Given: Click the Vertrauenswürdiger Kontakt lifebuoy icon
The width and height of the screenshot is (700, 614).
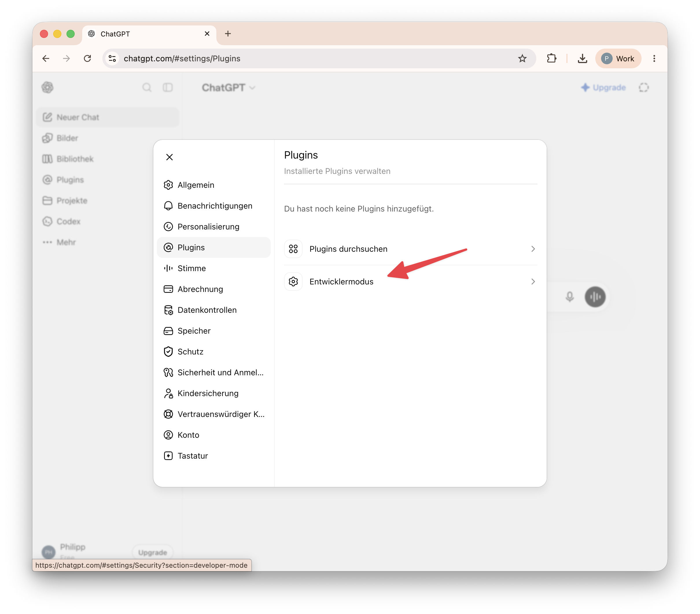Looking at the screenshot, I should [x=168, y=414].
